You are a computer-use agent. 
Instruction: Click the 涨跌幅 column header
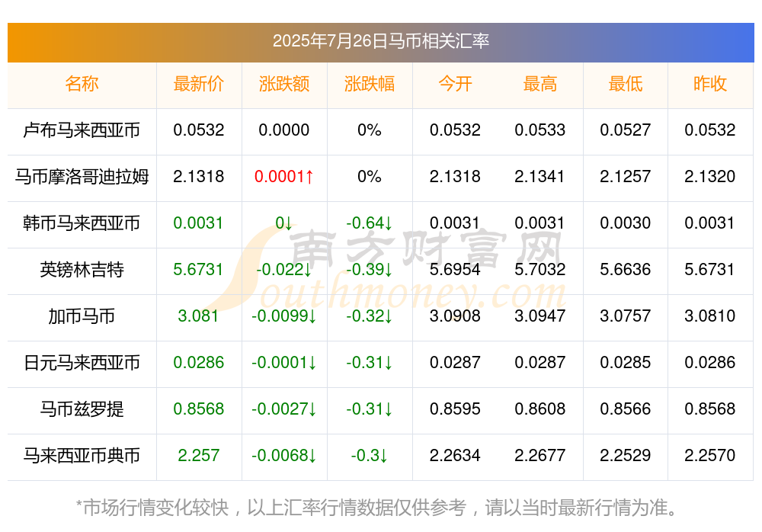tap(370, 84)
